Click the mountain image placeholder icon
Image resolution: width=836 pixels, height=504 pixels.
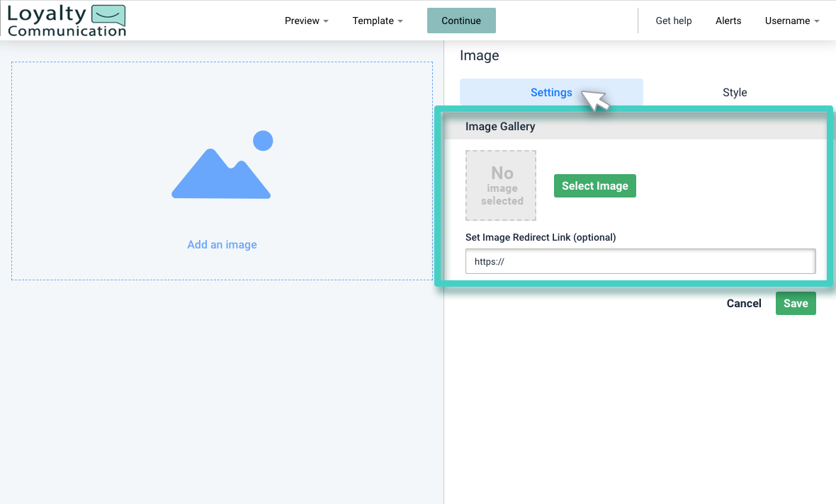(x=222, y=166)
